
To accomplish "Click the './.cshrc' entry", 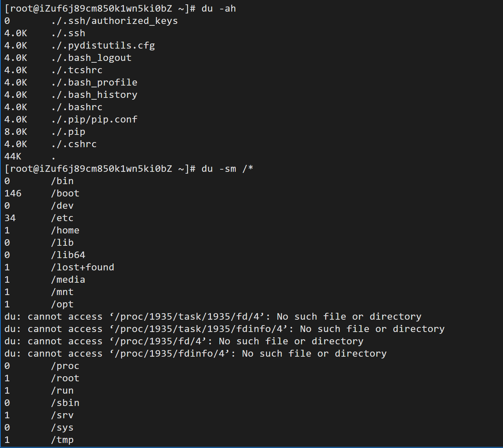I will click(74, 144).
